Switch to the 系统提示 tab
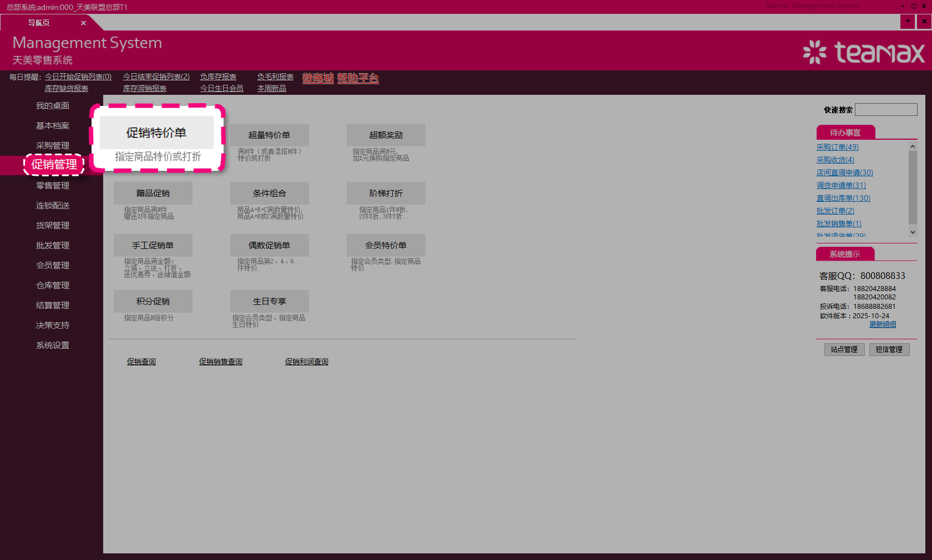Screen dimensions: 932x560 point(845,254)
